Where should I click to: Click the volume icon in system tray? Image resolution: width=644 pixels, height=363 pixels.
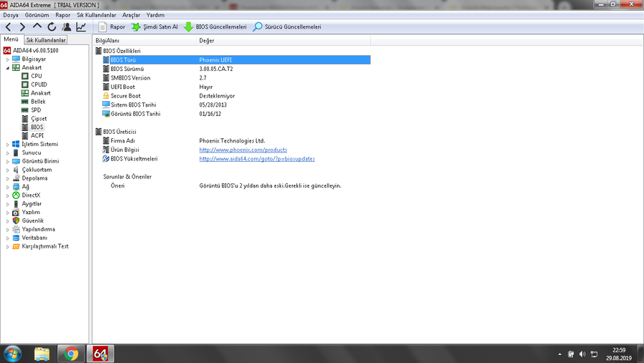click(582, 354)
